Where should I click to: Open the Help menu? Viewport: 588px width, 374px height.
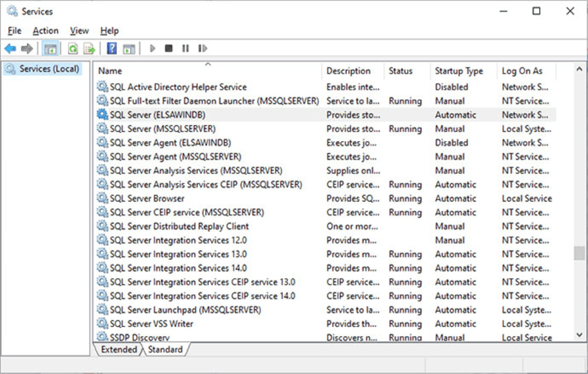tap(109, 31)
